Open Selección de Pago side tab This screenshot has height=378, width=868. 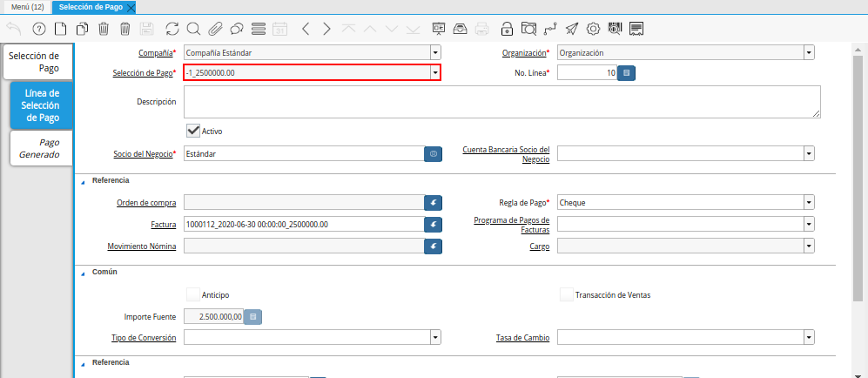click(38, 62)
